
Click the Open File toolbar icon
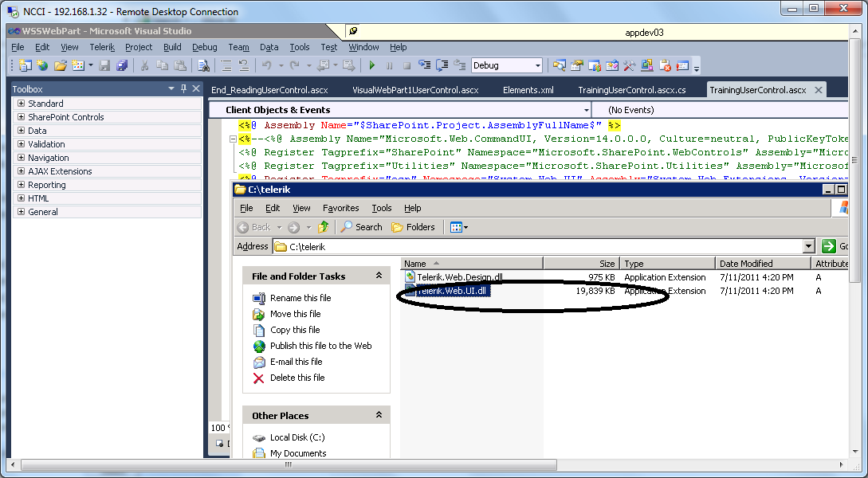(61, 65)
